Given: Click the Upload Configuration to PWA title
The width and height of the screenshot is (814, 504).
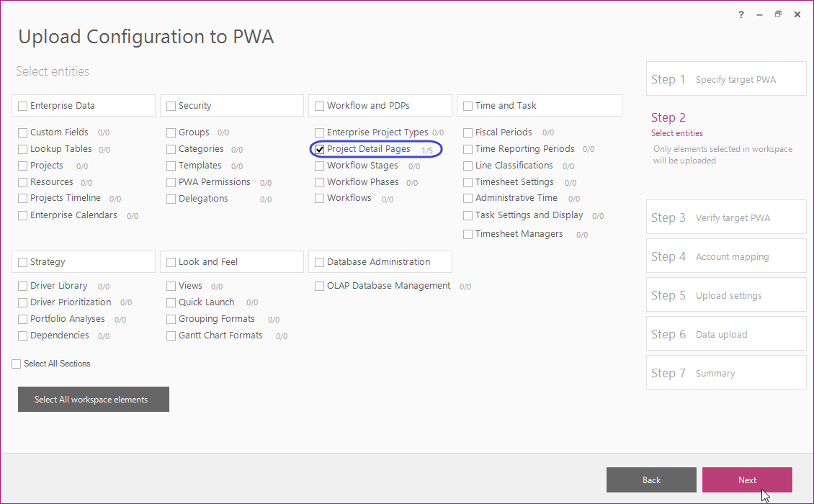Looking at the screenshot, I should click(x=146, y=37).
